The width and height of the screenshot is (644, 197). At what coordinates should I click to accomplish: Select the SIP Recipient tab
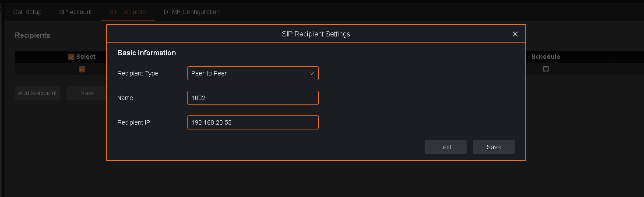tap(128, 12)
